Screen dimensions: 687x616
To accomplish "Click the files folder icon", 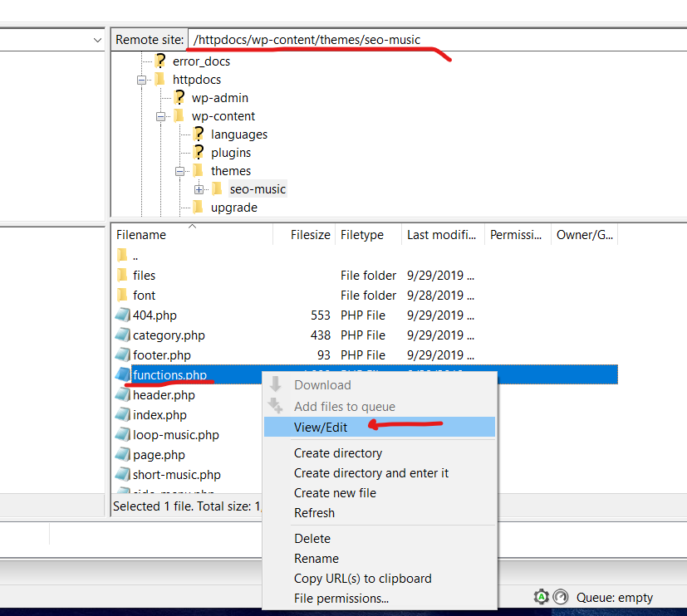I will (x=122, y=276).
